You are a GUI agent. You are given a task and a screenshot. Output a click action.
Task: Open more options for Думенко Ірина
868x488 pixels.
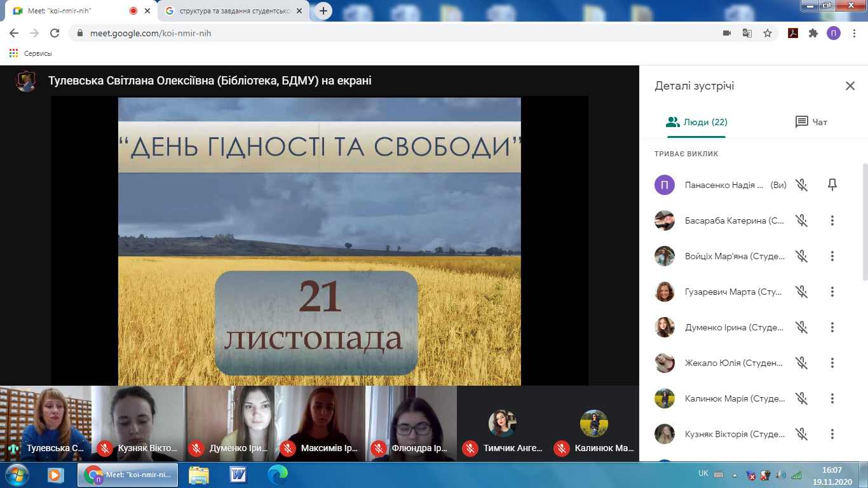point(832,327)
